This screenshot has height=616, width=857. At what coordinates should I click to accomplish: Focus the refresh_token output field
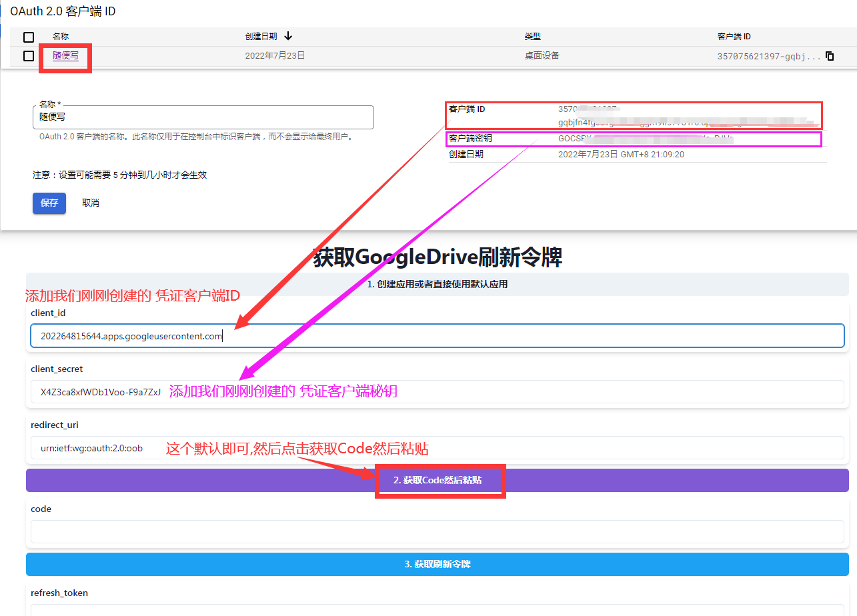(437, 609)
